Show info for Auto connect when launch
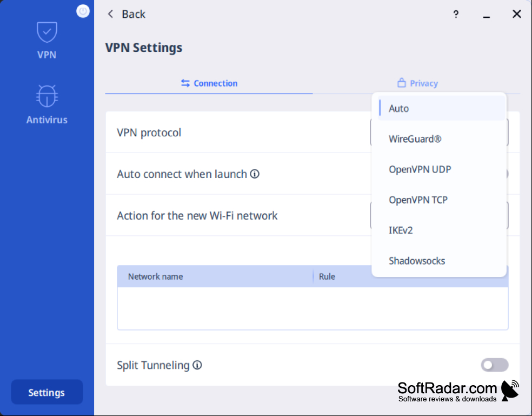 coord(255,174)
